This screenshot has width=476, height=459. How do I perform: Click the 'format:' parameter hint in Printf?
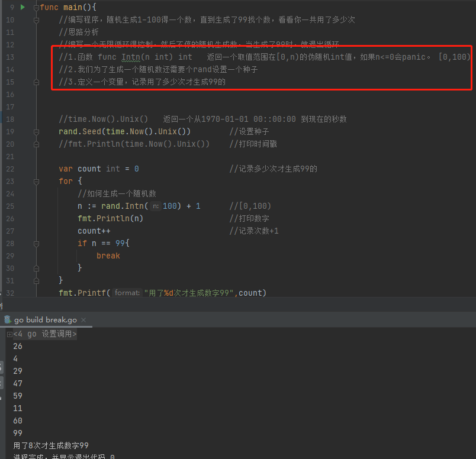point(127,293)
